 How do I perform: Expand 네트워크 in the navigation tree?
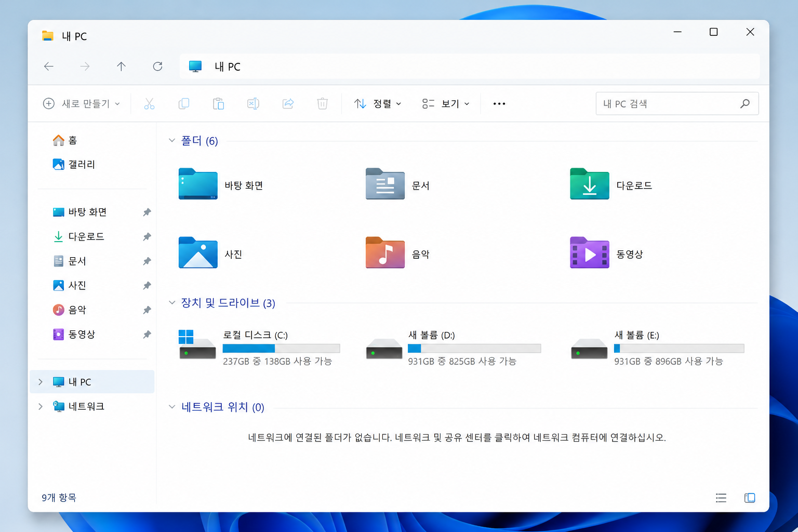pos(41,406)
